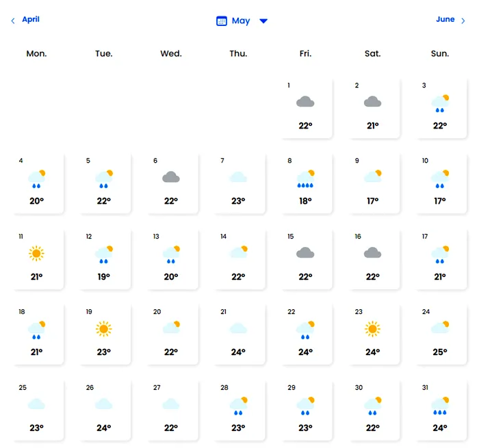The image size is (479, 448).
Task: Click the cloudy icon on May 1
Action: coord(305,102)
